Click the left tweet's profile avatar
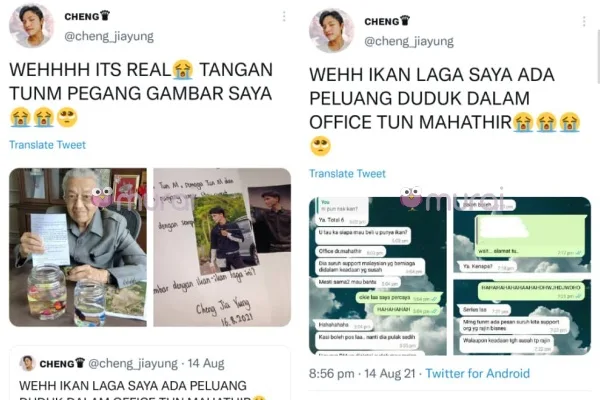Image resolution: width=600 pixels, height=400 pixels. coord(31,26)
